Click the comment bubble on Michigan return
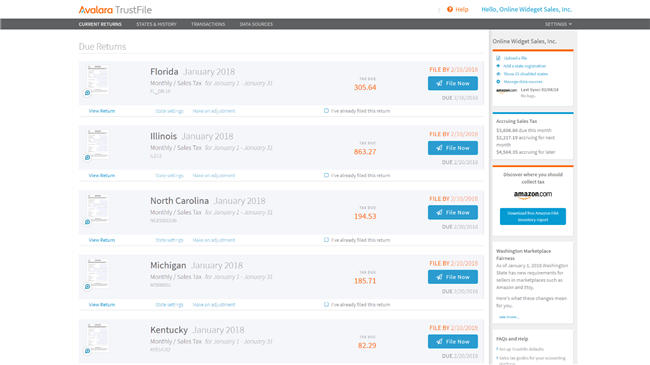The height and width of the screenshot is (365, 650). click(x=87, y=287)
